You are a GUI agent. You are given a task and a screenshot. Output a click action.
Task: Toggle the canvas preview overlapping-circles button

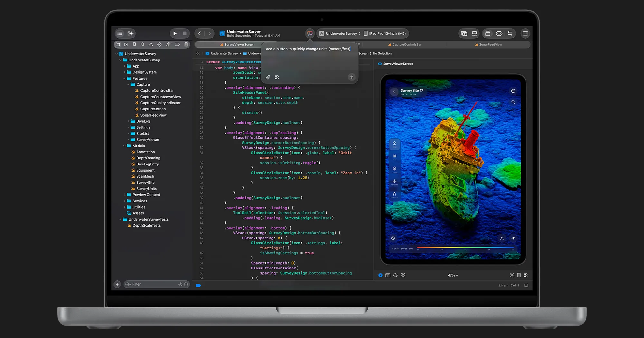pos(499,33)
